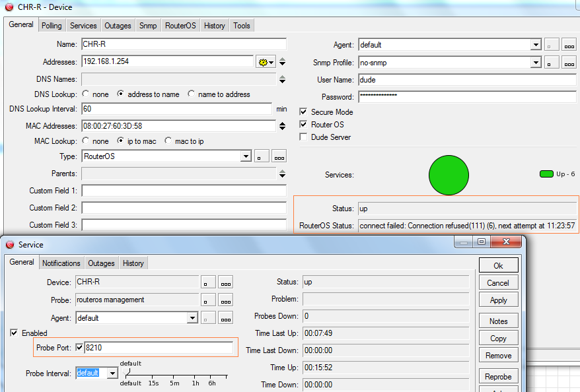
Task: Select DNS Lookup address to name option
Action: pyautogui.click(x=121, y=94)
